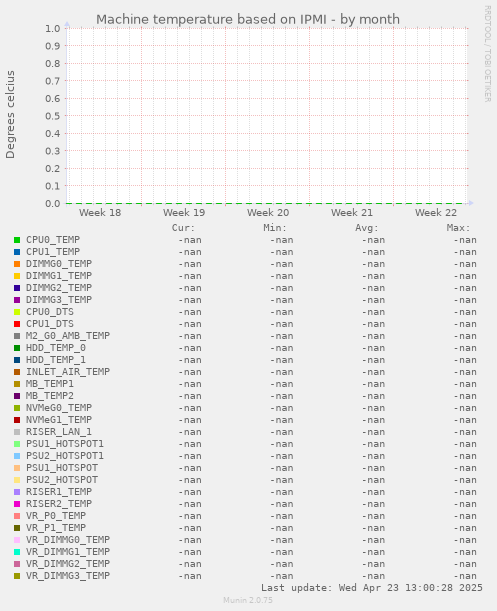The width and height of the screenshot is (497, 611).
Task: Select the CPU0_DTS legend label
Action: (50, 312)
